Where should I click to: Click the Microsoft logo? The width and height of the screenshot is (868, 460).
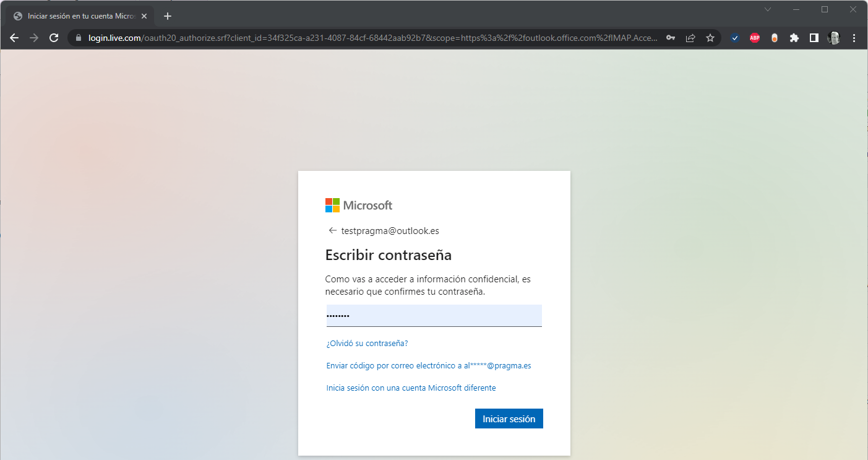pos(359,206)
